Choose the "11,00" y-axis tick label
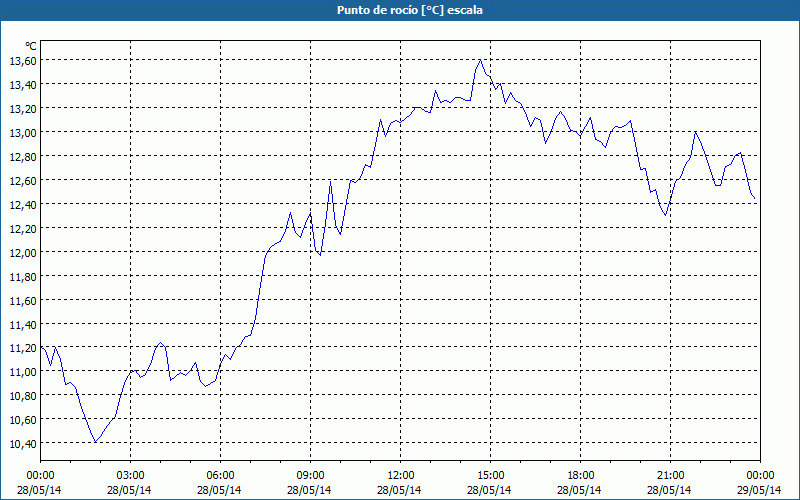 coord(23,371)
